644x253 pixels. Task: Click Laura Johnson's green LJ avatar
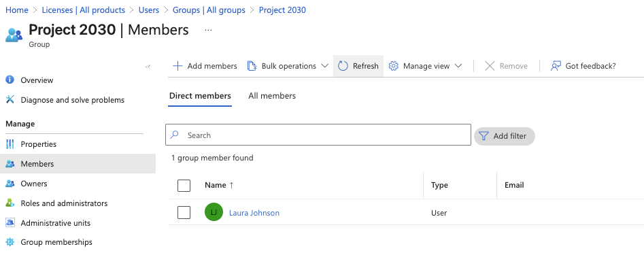tap(214, 212)
